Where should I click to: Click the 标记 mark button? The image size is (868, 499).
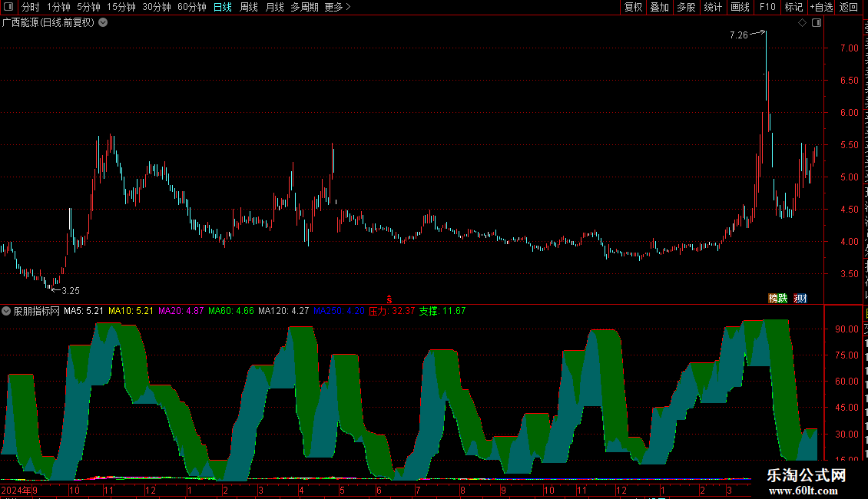[x=793, y=7]
